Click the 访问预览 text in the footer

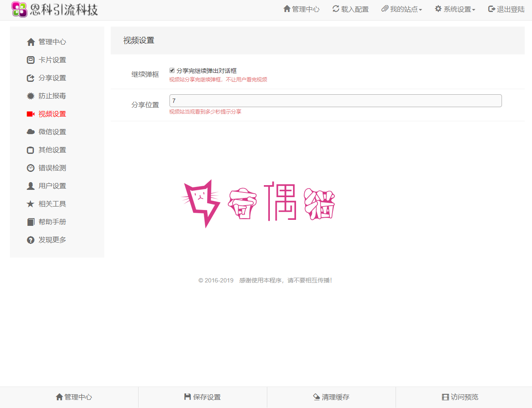point(465,397)
